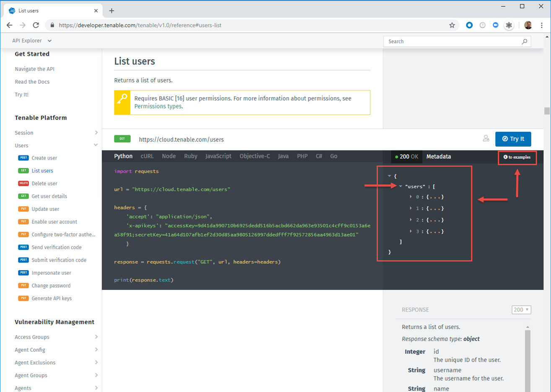The image size is (551, 392).
Task: Open Enable user account link
Action: pyautogui.click(x=54, y=222)
